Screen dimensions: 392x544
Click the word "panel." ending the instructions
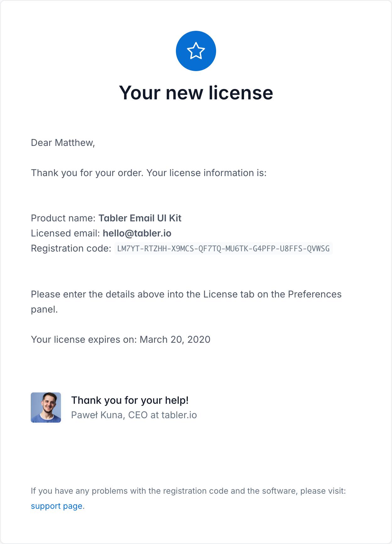click(44, 309)
